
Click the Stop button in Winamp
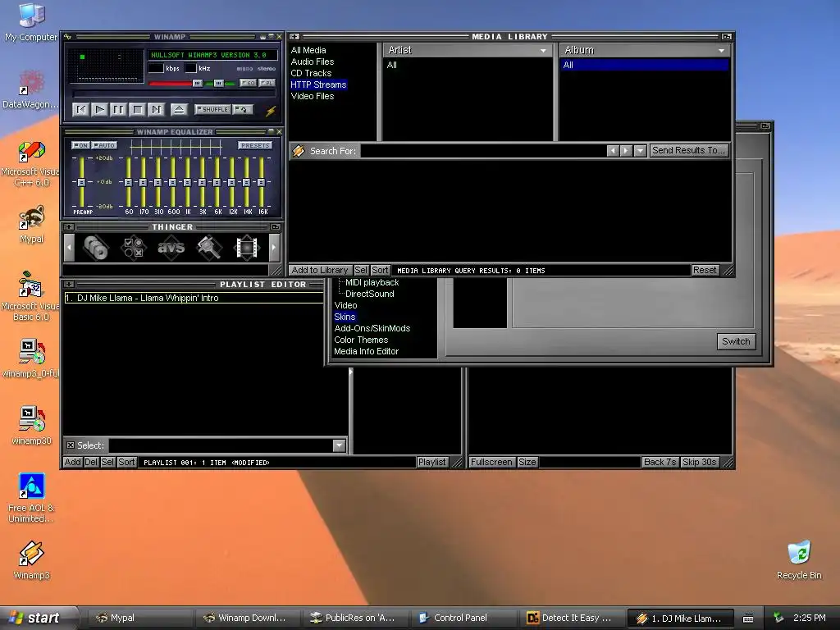click(138, 110)
